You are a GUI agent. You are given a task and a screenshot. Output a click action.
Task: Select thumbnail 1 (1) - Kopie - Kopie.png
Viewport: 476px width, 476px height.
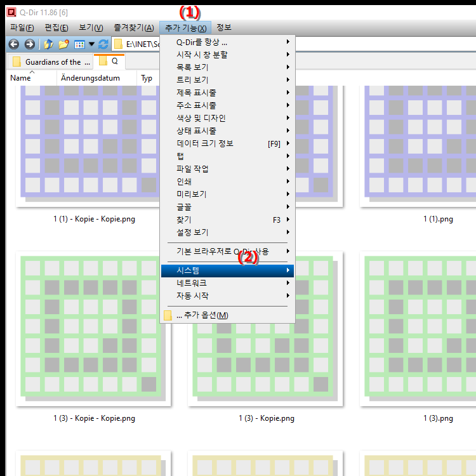(88, 146)
